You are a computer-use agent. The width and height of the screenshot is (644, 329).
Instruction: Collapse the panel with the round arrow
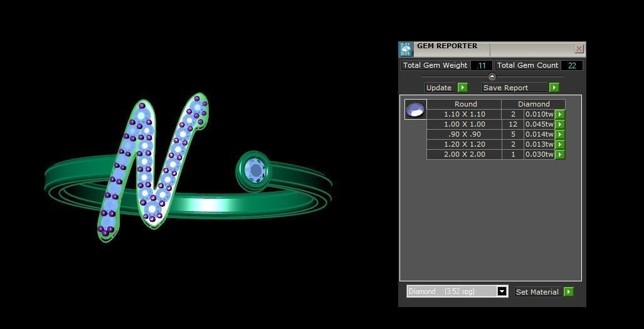(492, 76)
